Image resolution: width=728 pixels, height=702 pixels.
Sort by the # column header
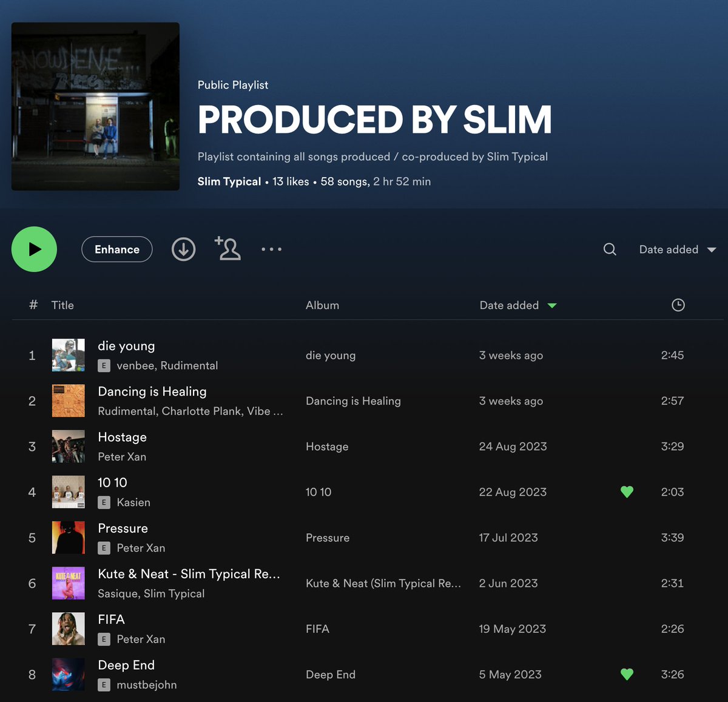[x=33, y=305]
